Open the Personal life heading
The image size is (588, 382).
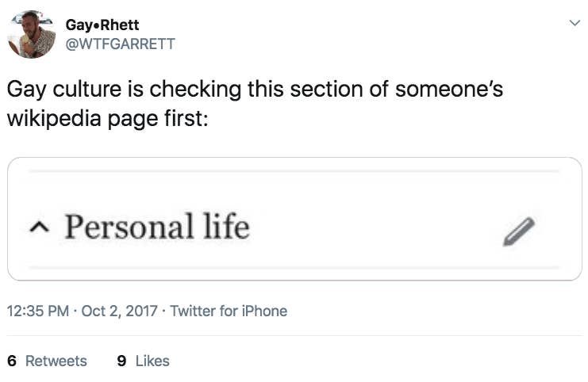(x=157, y=226)
